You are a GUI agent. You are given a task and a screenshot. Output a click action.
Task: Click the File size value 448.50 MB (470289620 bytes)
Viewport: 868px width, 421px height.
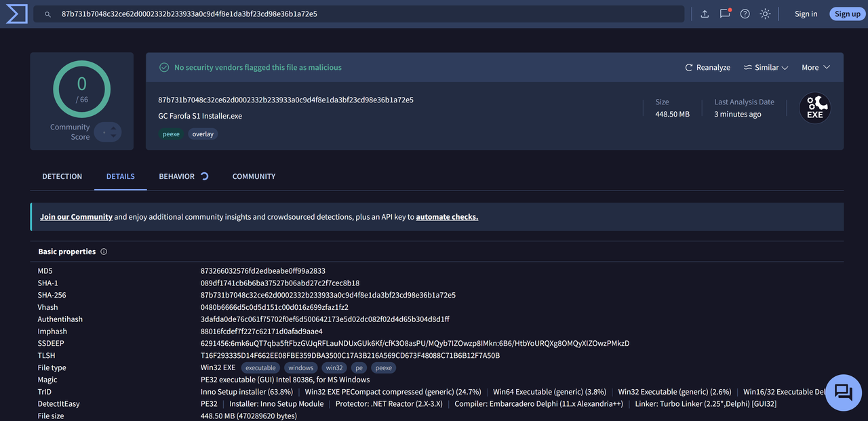pos(249,416)
